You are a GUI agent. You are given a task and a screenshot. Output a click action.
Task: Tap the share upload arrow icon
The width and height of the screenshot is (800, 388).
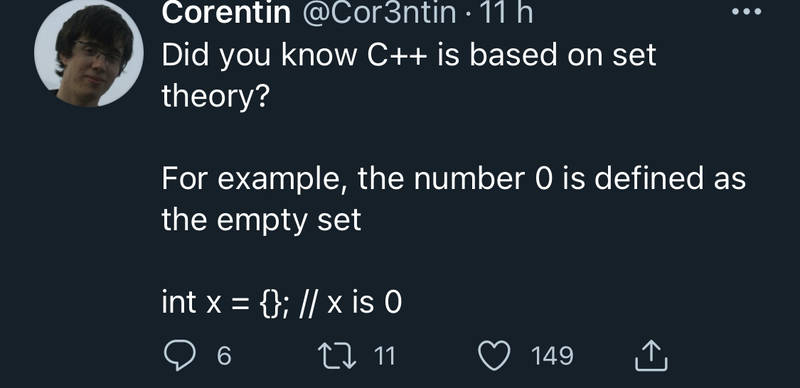click(651, 355)
